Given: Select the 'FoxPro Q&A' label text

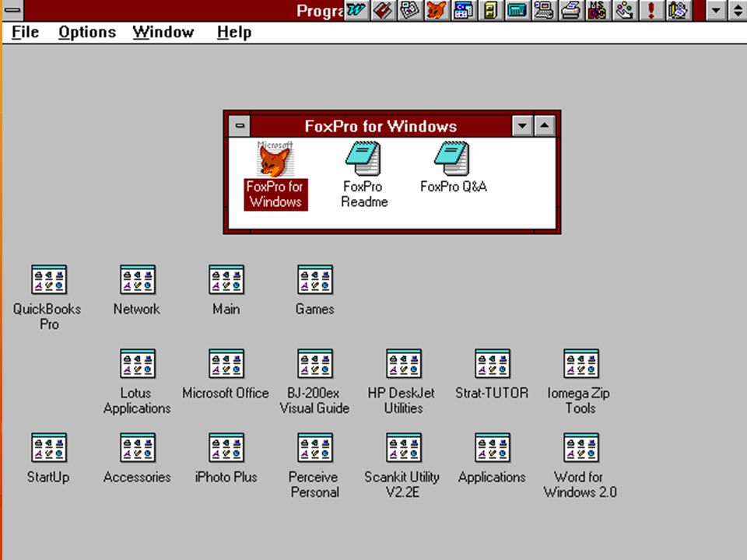Looking at the screenshot, I should 454,186.
